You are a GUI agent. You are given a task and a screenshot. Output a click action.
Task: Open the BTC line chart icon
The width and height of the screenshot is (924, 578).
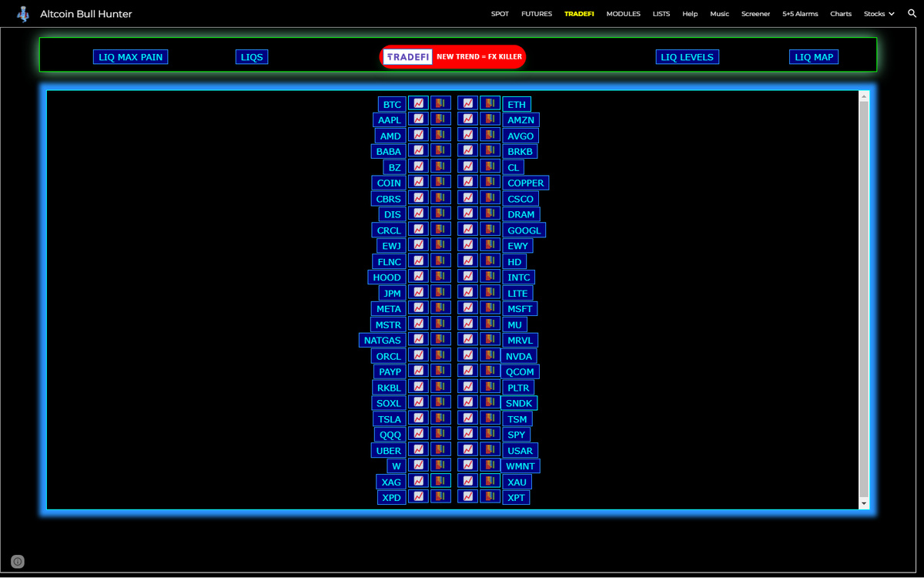tap(418, 103)
